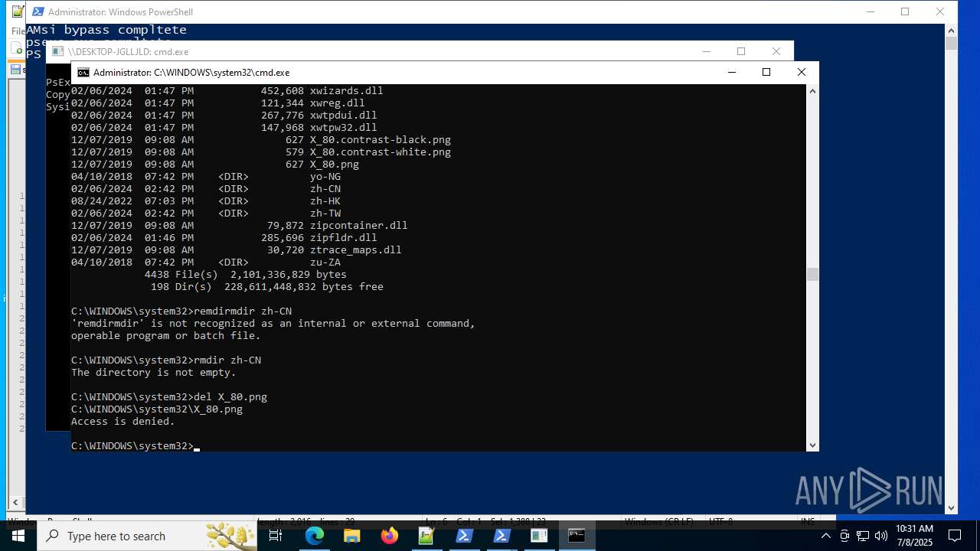Click '4438 File(s)' summary line
Image resolution: width=980 pixels, height=551 pixels.
coord(246,274)
